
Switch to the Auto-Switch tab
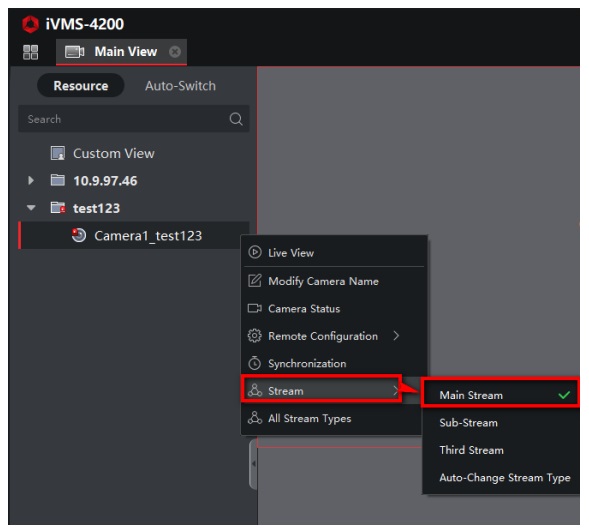pos(180,86)
